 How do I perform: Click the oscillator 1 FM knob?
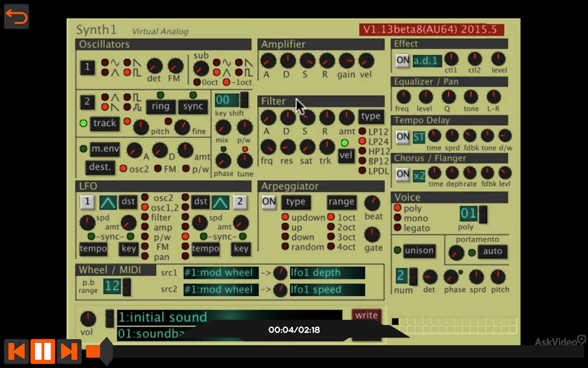(x=175, y=66)
